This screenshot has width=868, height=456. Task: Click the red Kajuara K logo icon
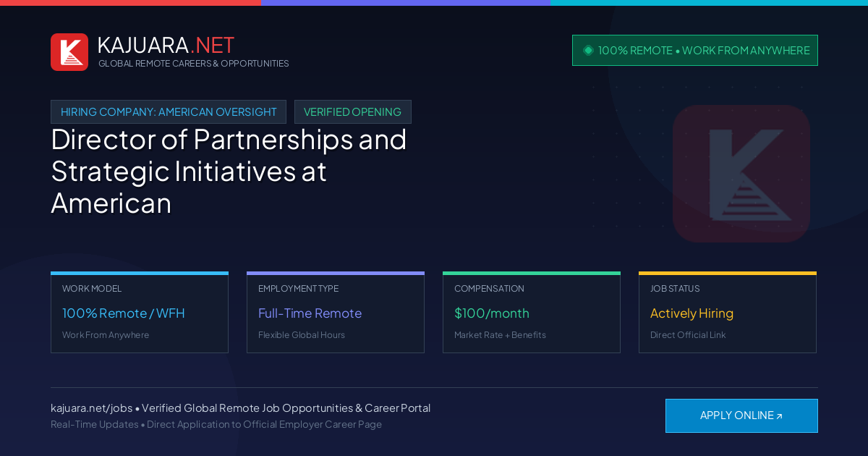point(69,52)
